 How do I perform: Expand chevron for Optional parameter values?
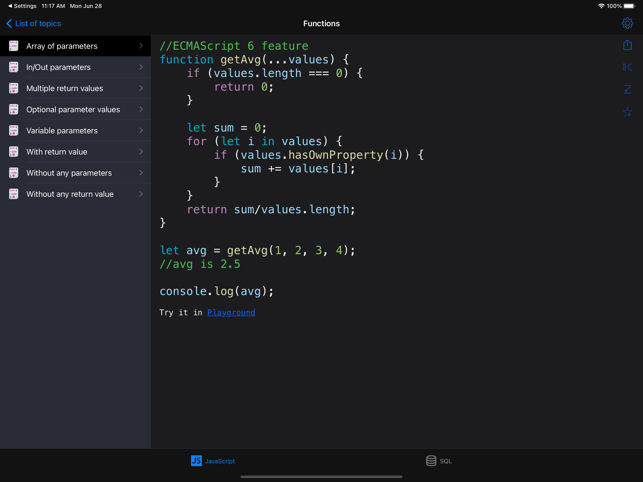click(x=141, y=110)
